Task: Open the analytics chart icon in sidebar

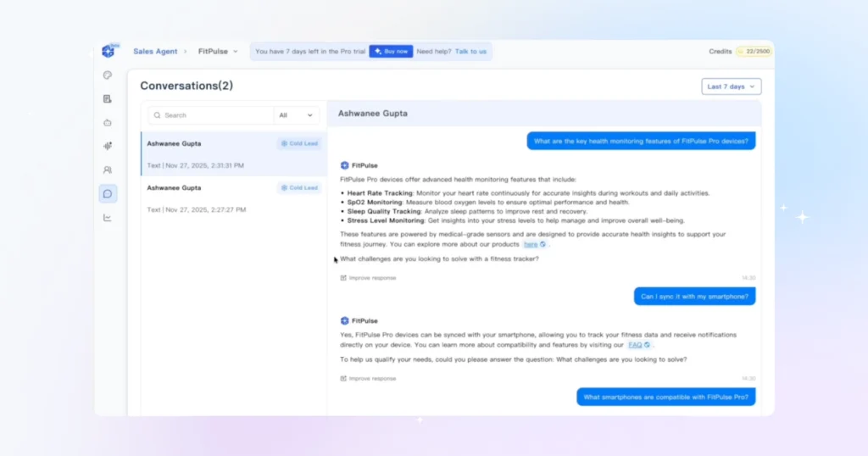Action: (x=108, y=218)
